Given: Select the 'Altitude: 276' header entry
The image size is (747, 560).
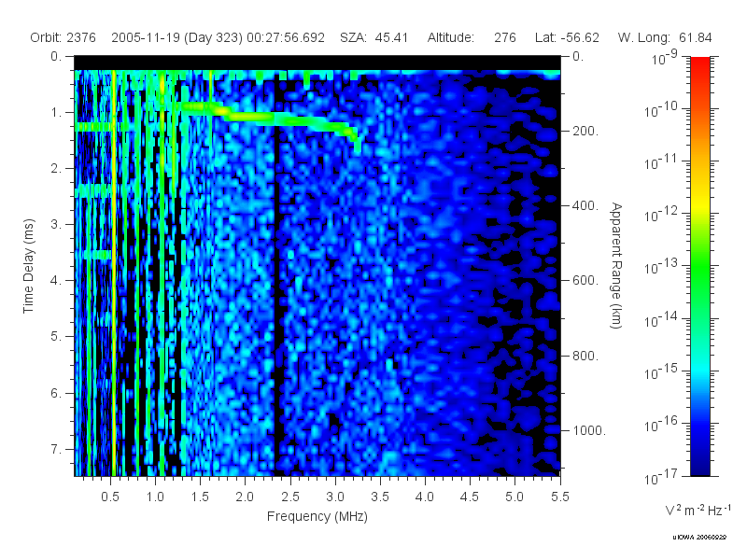Looking at the screenshot, I should [x=472, y=37].
